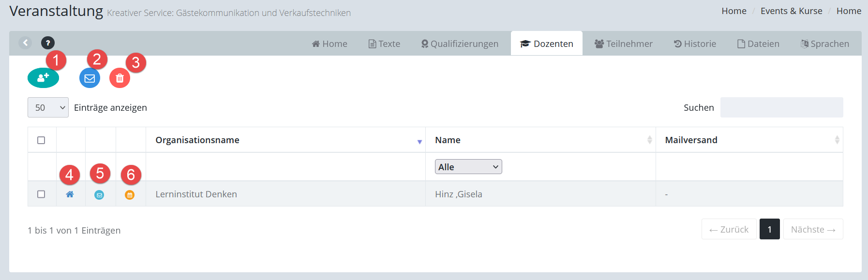Click the teal add lecturer button
This screenshot has height=280, width=868.
pos(43,78)
